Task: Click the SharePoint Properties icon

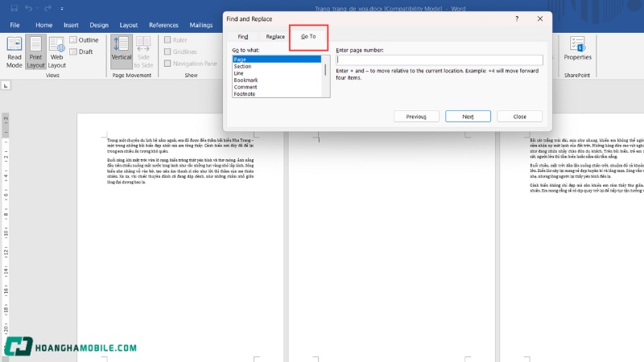Action: coord(577,48)
